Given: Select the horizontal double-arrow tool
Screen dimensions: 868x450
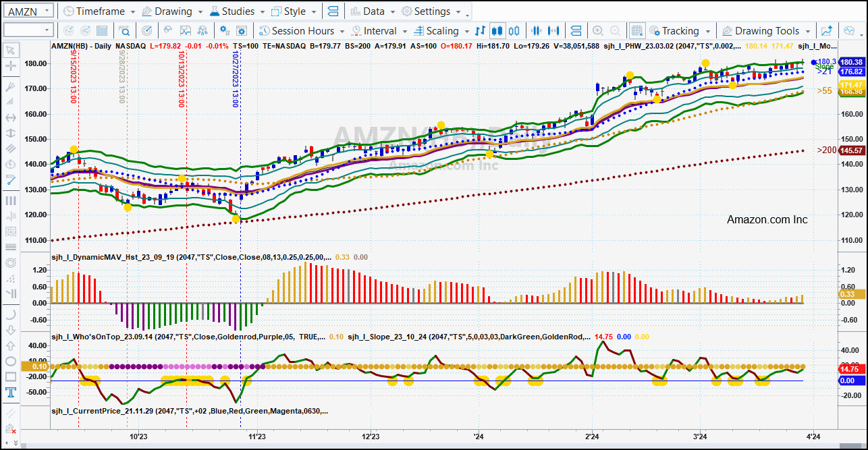Looking at the screenshot, I should click(10, 117).
